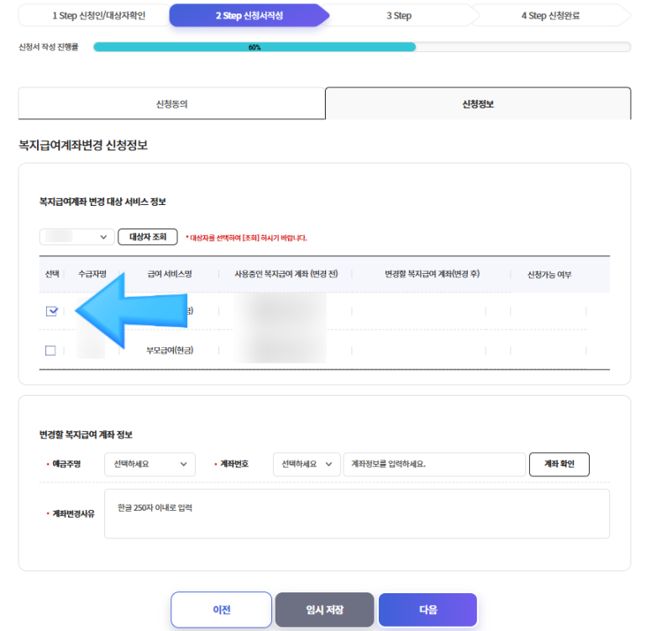Click the 신청가능 여부 column header
Screen dimensions: 672x631
pos(549,275)
